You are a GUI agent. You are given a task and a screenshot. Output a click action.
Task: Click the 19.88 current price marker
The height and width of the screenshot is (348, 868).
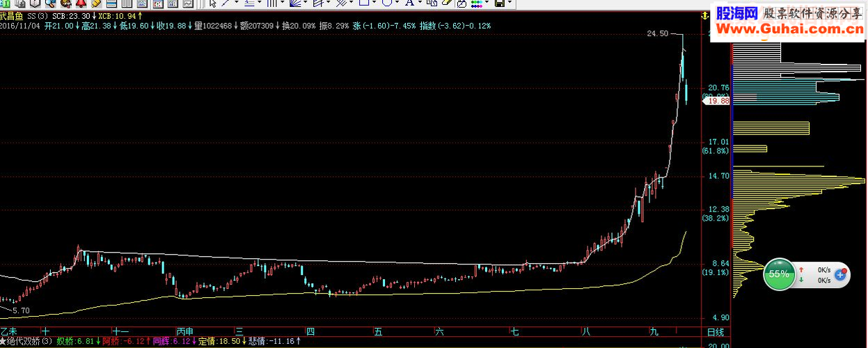(x=716, y=101)
